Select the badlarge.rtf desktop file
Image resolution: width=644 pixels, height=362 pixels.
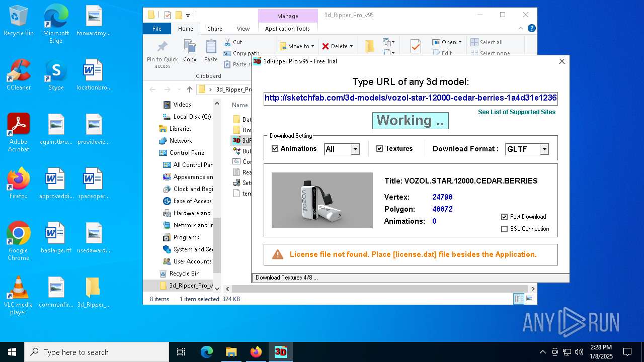coord(56,238)
